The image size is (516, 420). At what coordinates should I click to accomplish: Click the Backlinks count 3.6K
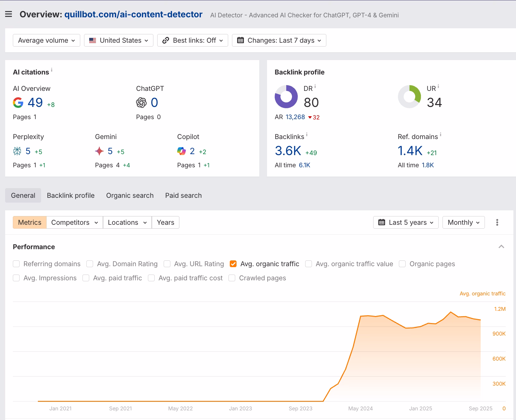pyautogui.click(x=288, y=151)
